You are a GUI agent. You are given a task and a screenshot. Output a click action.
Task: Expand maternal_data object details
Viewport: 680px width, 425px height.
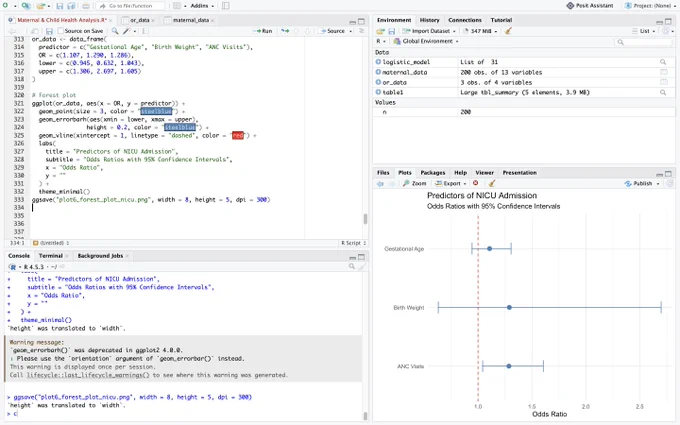point(378,72)
